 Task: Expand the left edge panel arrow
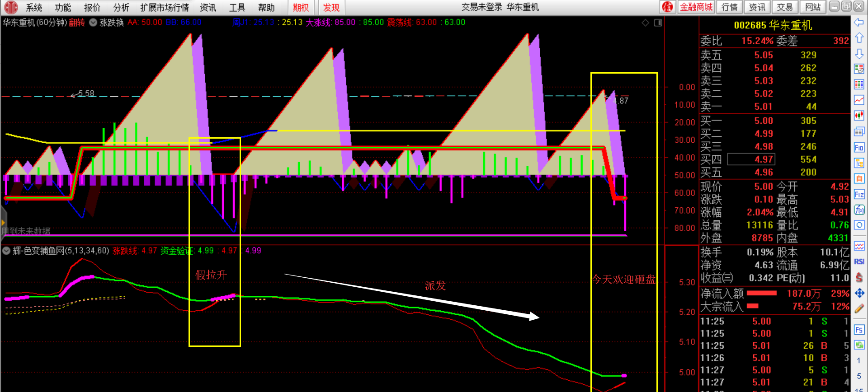(x=3, y=223)
